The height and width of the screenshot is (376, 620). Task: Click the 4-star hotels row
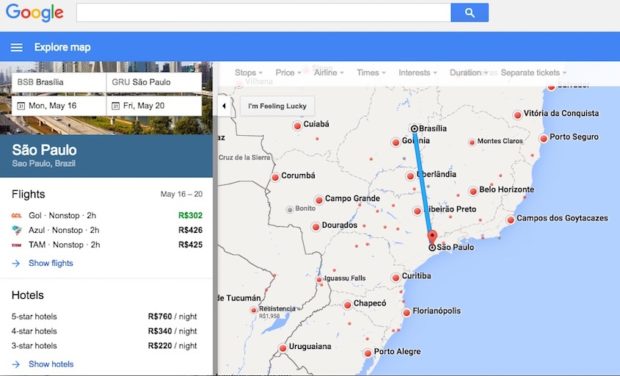click(104, 331)
